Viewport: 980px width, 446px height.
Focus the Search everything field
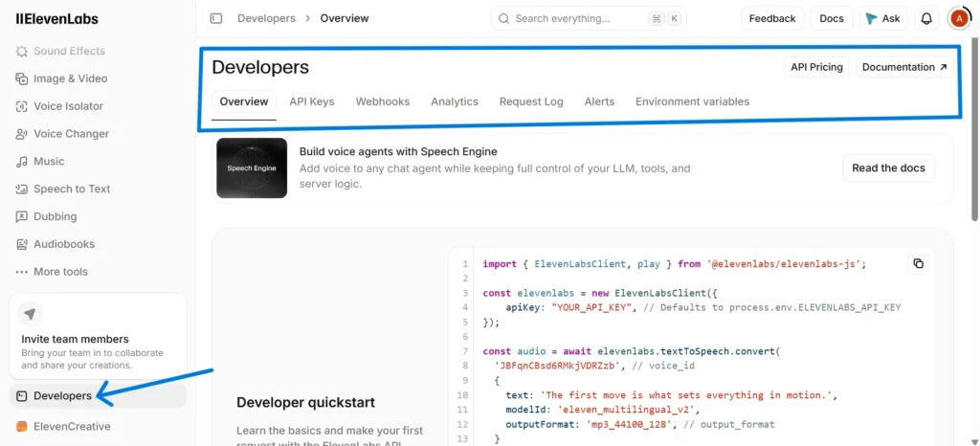coord(589,19)
